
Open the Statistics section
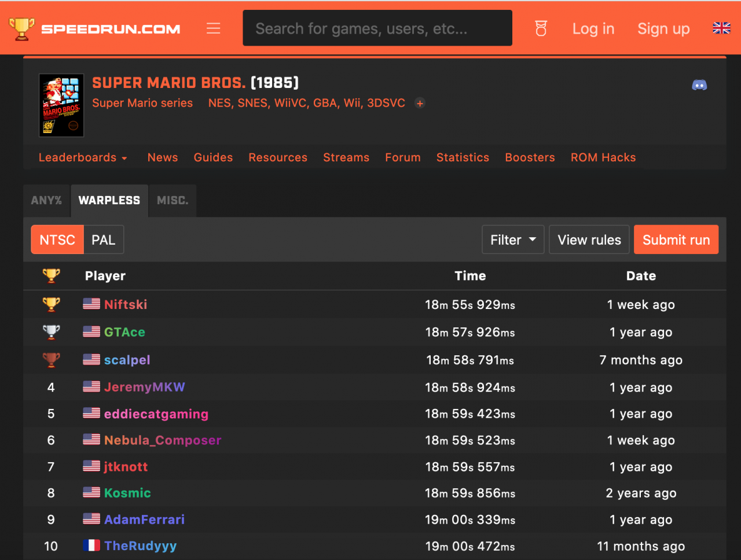[463, 157]
